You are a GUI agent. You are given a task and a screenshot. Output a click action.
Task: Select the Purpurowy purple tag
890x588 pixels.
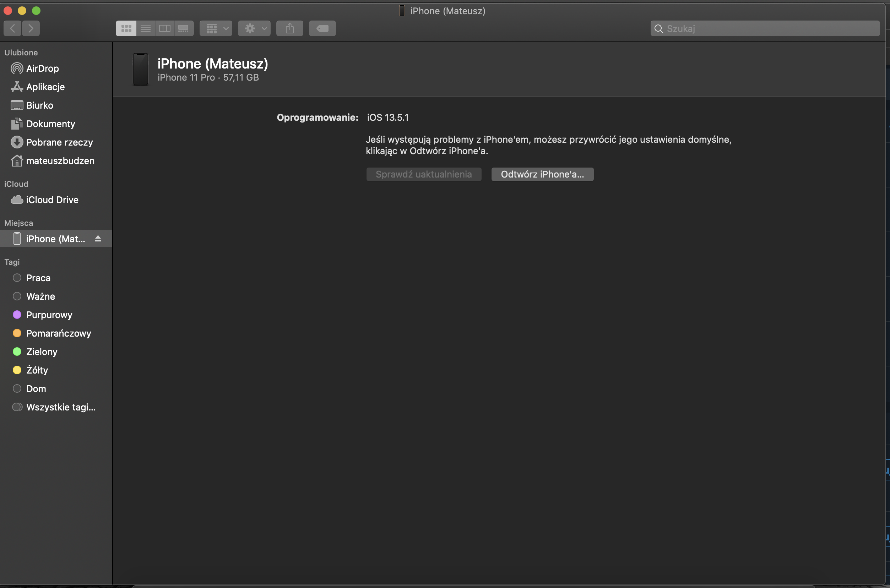tap(49, 315)
